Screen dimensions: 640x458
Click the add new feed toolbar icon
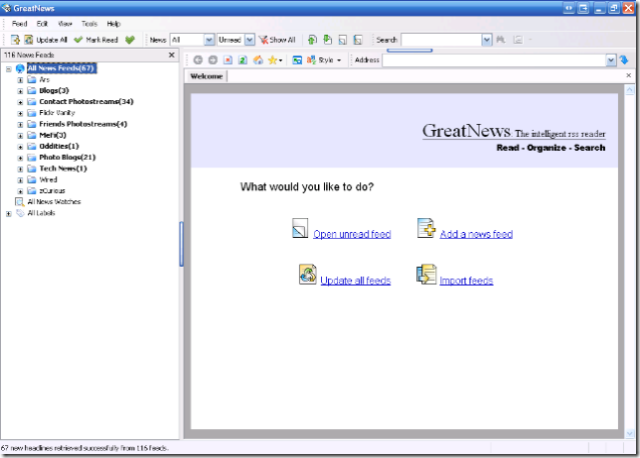[x=15, y=40]
